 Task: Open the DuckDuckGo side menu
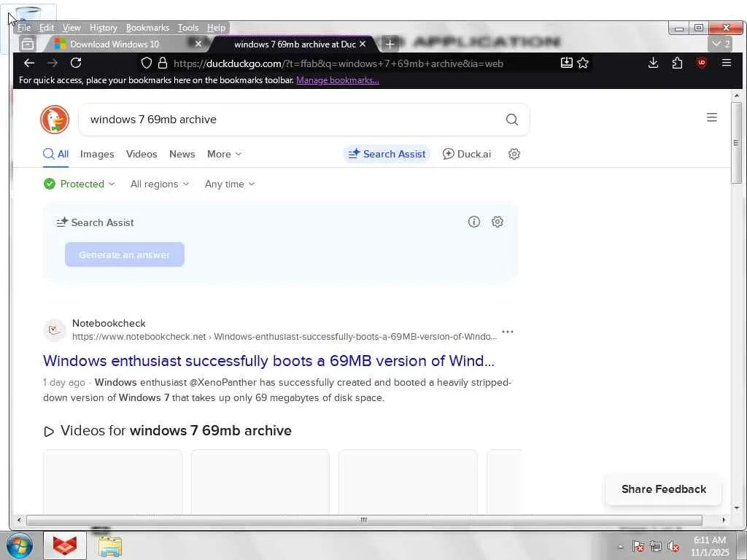(712, 117)
